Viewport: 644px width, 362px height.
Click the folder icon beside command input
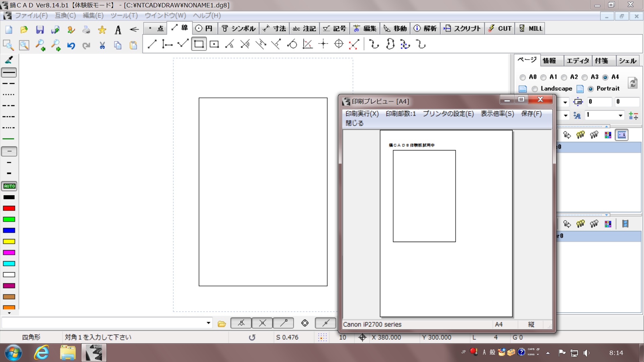pyautogui.click(x=222, y=323)
